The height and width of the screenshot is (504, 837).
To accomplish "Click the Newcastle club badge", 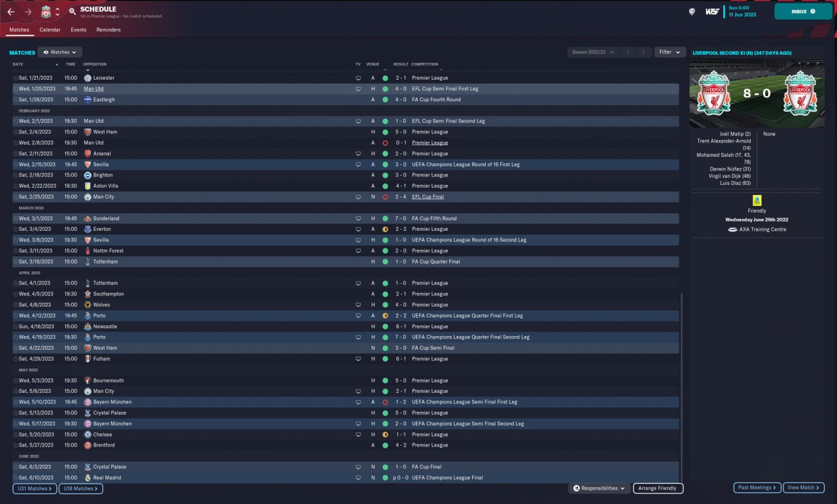I will pyautogui.click(x=88, y=326).
